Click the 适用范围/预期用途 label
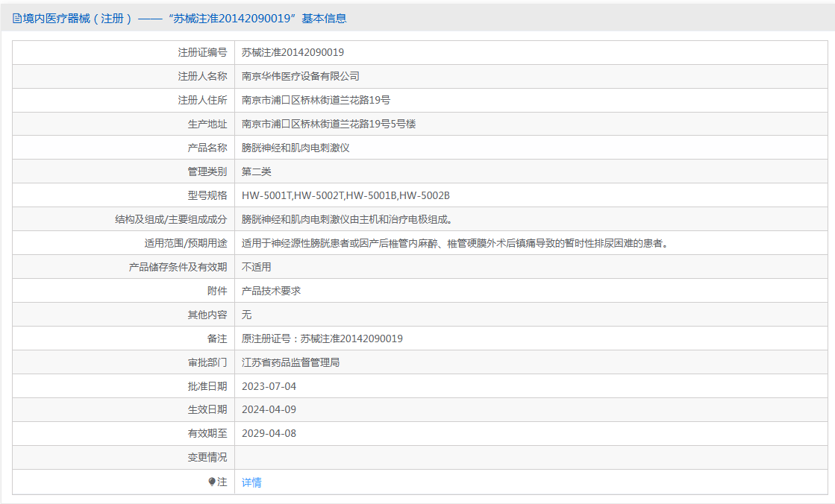The height and width of the screenshot is (504, 835). tap(186, 243)
